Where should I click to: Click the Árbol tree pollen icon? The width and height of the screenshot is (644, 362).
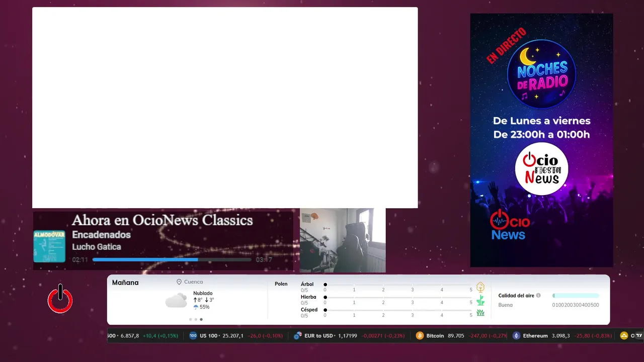[x=480, y=287]
